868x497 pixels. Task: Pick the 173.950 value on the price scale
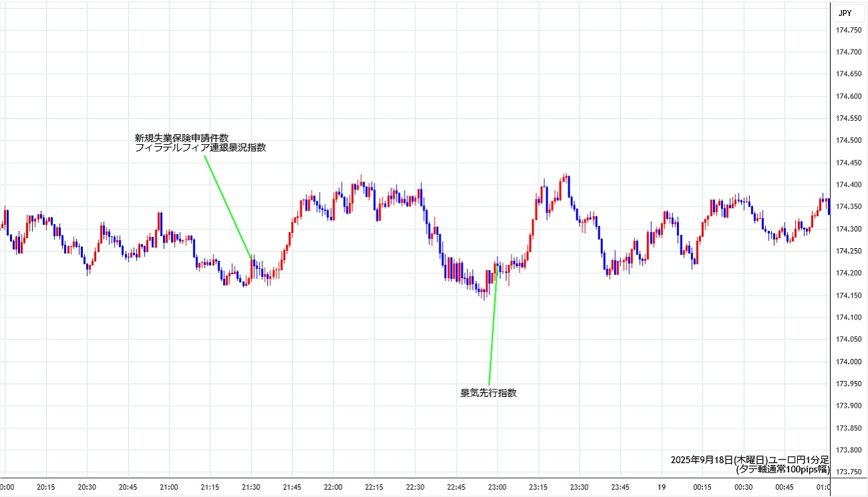849,384
